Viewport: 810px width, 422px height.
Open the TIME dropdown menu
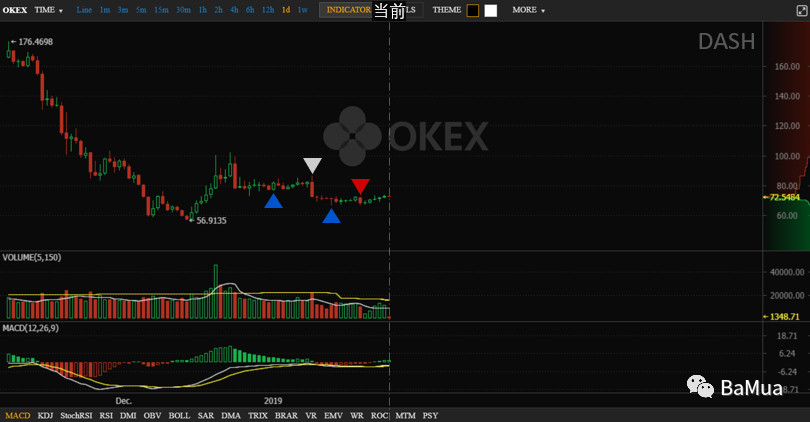pyautogui.click(x=49, y=10)
